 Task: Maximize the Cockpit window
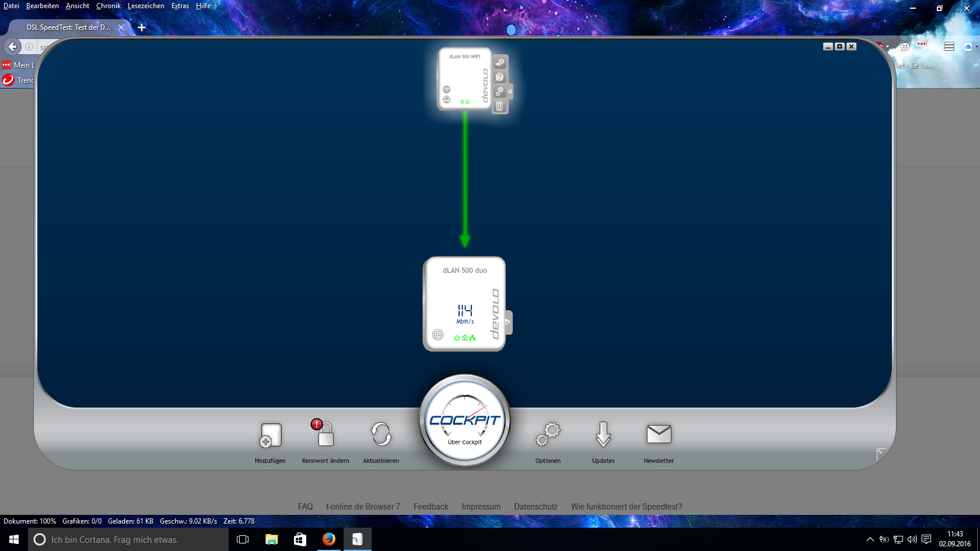tap(839, 47)
